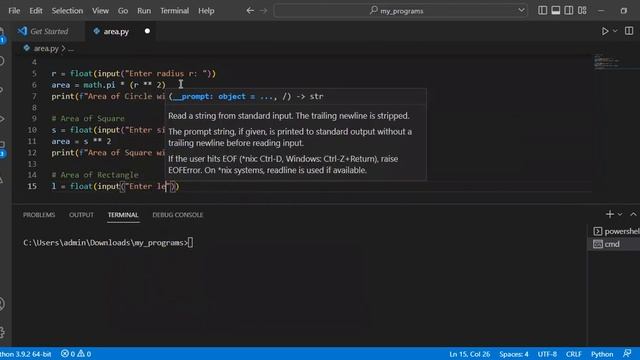Toggle the secondary side bar layout icon
Image resolution: width=640 pixels, height=360 pixels.
pos(569,11)
